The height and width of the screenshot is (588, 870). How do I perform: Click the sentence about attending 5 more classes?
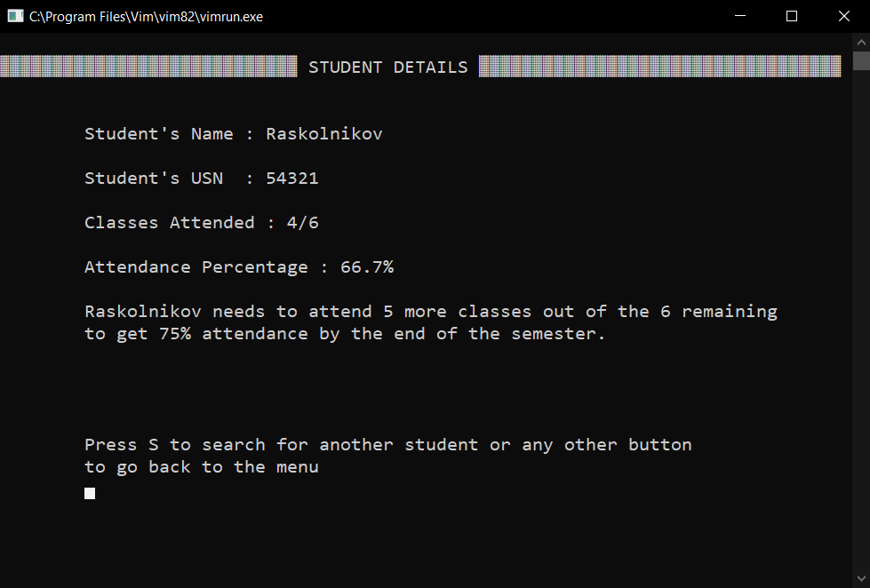[x=429, y=311]
